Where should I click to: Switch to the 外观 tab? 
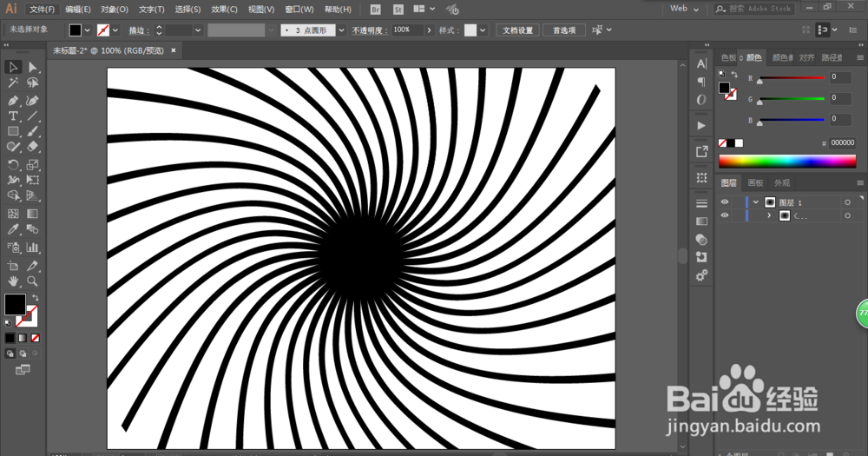click(782, 183)
